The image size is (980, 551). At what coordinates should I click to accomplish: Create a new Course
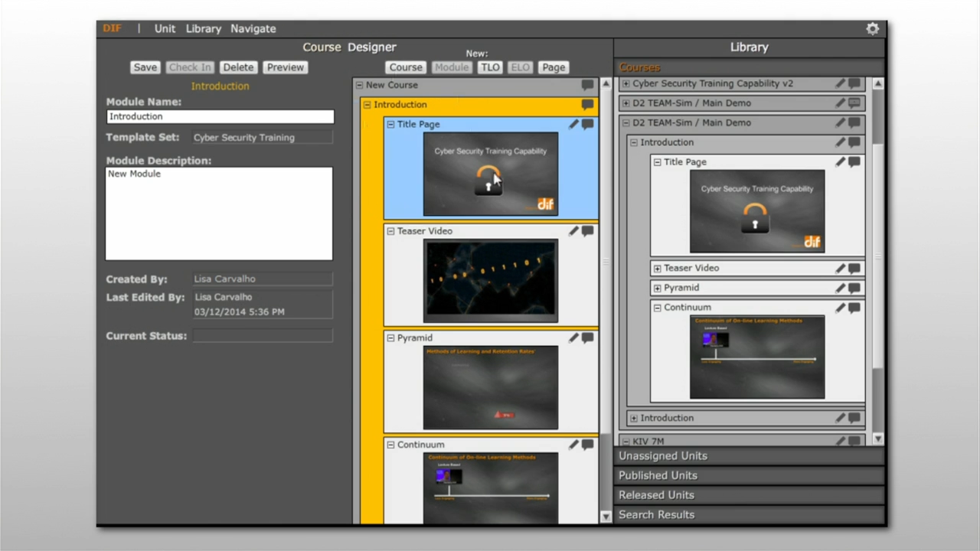(406, 67)
